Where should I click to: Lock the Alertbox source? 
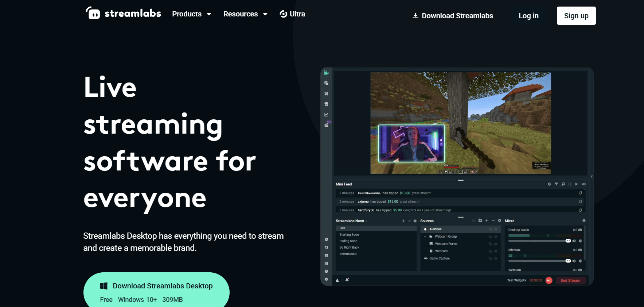490,230
